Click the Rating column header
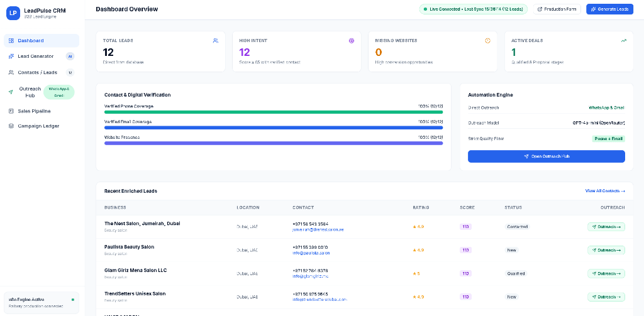 point(421,208)
